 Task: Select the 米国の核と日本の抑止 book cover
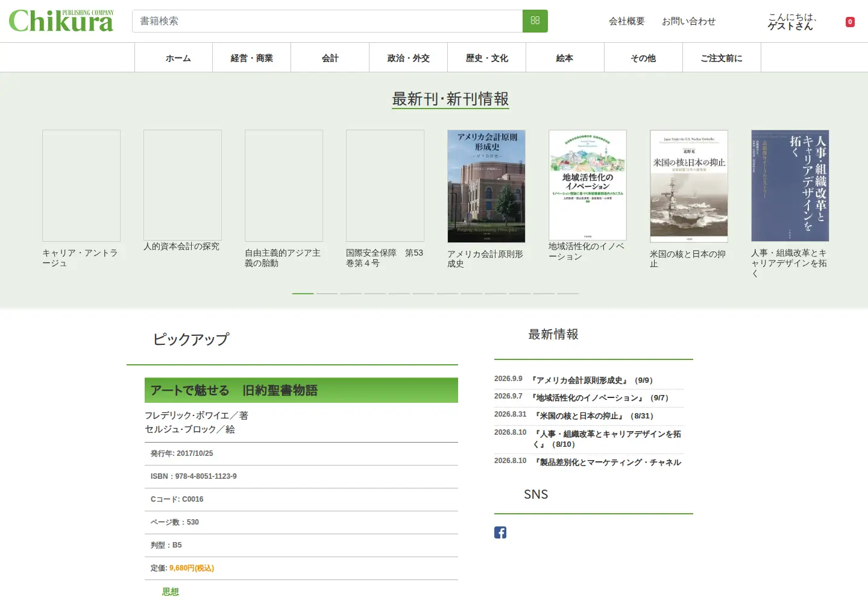tap(689, 186)
